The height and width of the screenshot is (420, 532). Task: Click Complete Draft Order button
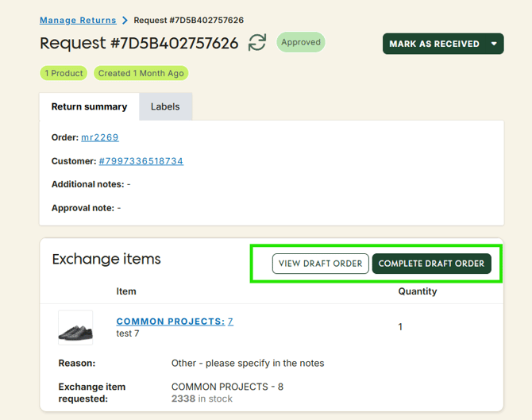(431, 264)
